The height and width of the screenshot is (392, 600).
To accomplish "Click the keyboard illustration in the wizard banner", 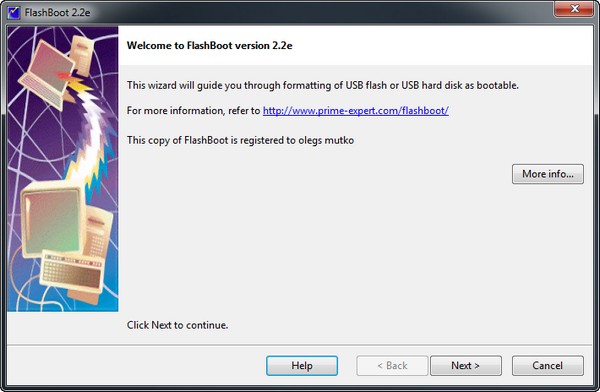I will (72, 271).
